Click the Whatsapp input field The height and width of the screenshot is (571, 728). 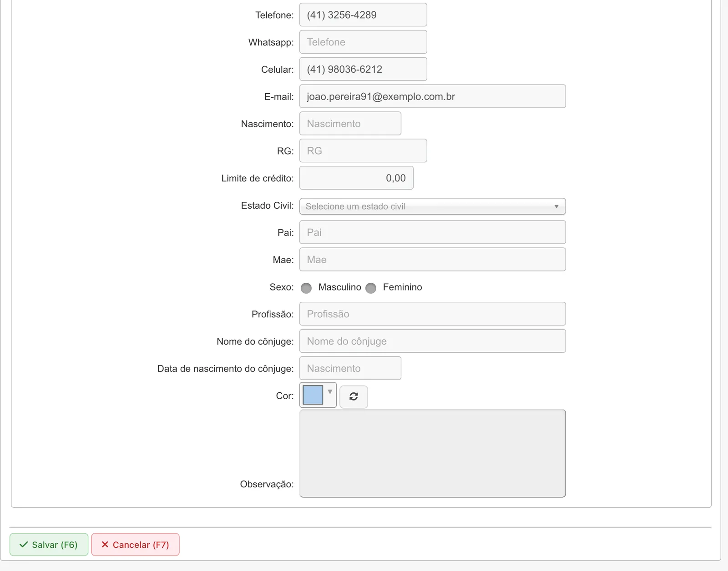[363, 42]
